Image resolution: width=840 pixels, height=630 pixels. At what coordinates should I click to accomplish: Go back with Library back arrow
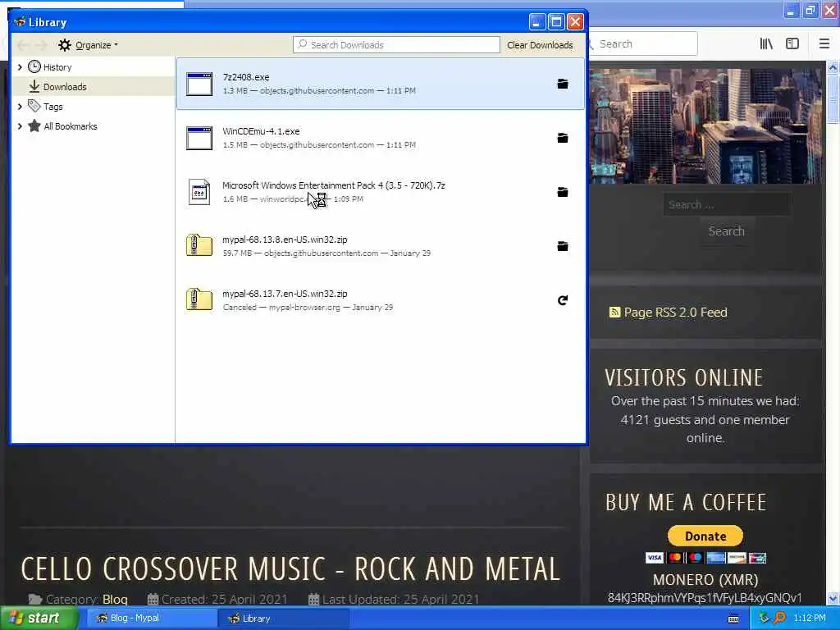point(23,45)
